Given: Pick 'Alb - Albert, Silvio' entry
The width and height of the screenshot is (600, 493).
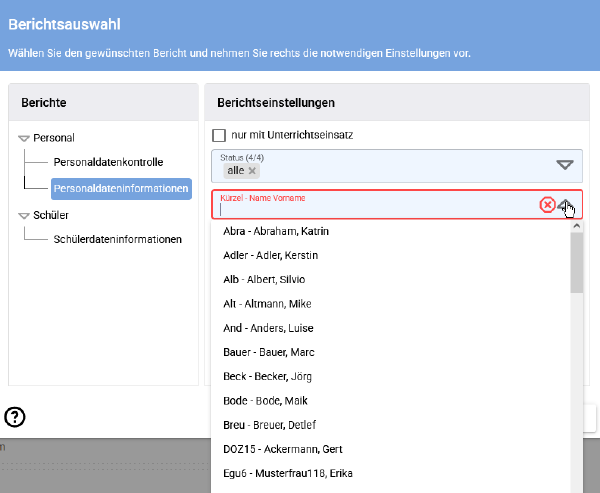Looking at the screenshot, I should (264, 279).
